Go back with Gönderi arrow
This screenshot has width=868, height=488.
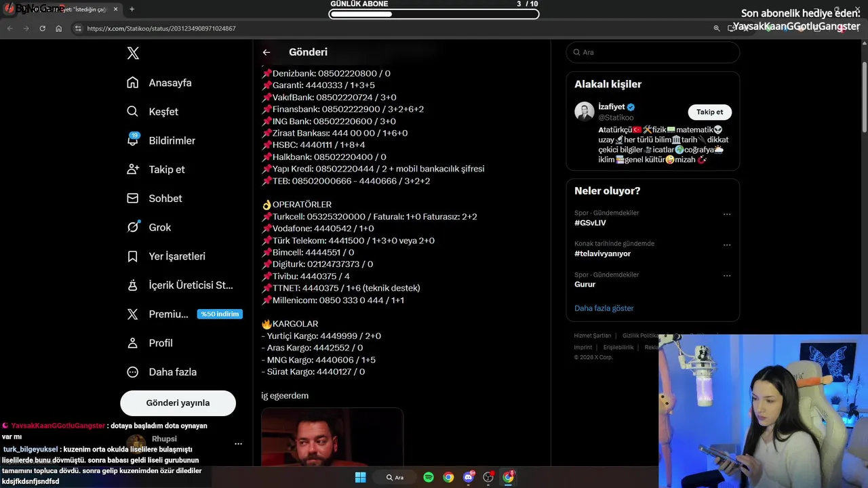coord(267,52)
